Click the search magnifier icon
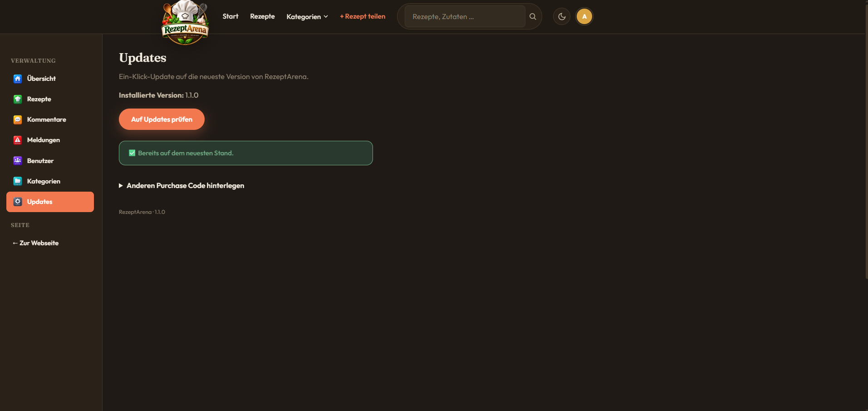 533,16
